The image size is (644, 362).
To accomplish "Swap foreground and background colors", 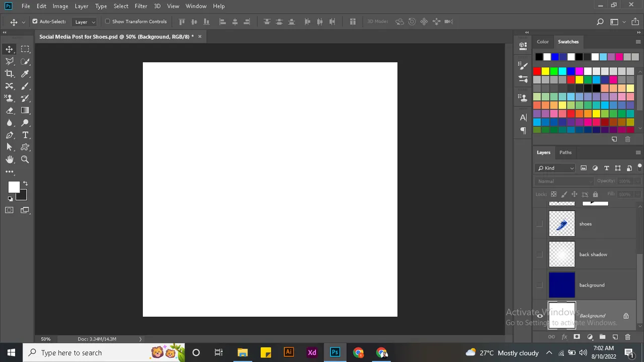I will (25, 184).
